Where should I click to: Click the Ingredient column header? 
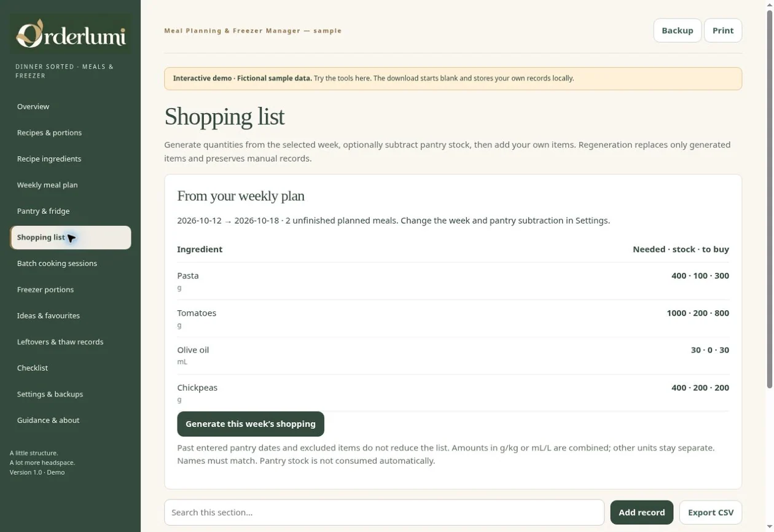(200, 249)
